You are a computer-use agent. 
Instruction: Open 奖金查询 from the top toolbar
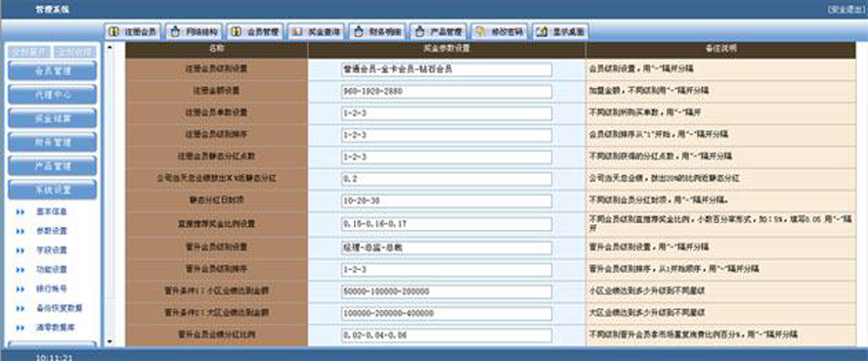(x=316, y=31)
